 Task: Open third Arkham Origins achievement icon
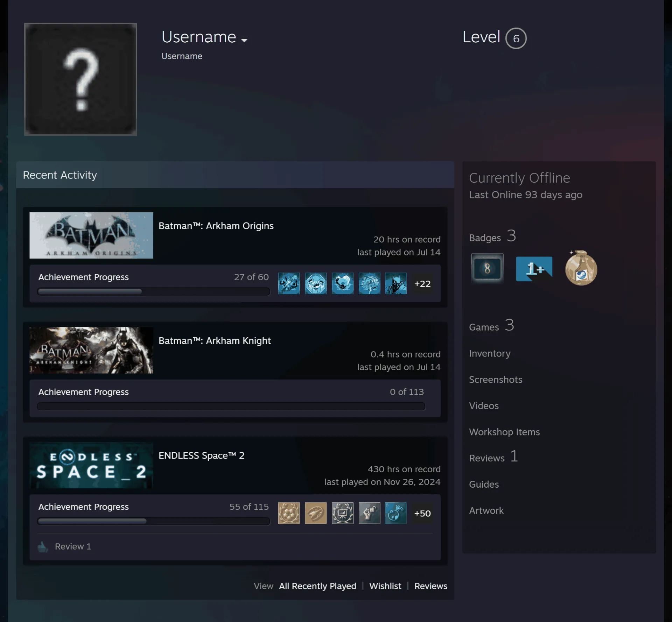click(342, 283)
